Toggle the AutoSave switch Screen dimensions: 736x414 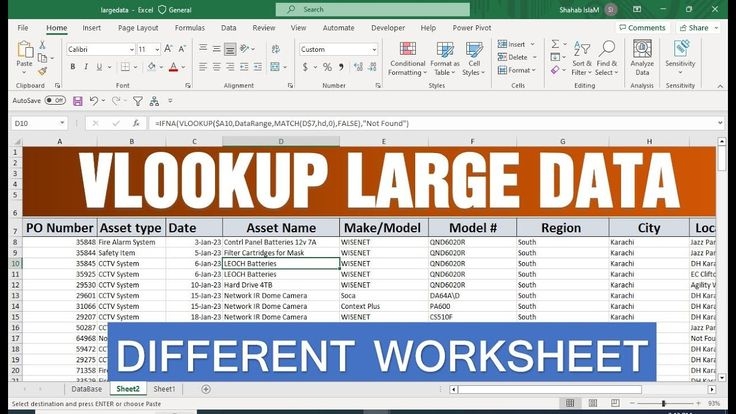point(55,101)
